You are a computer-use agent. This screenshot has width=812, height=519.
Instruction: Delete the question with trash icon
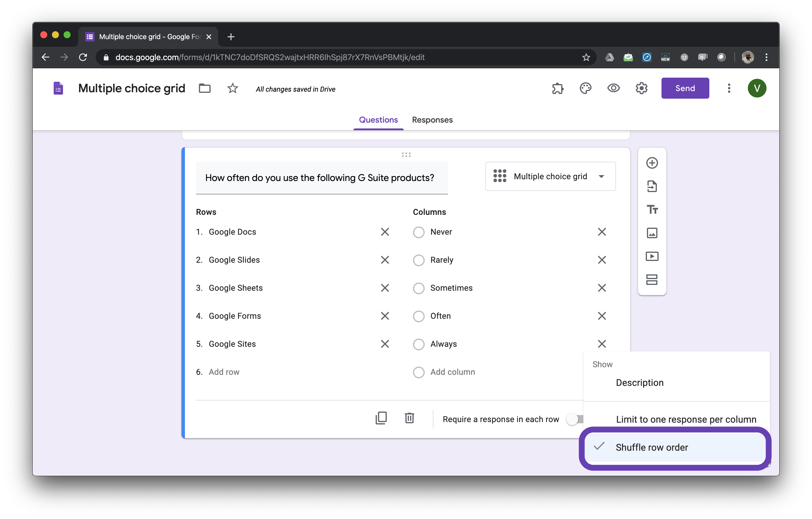click(x=409, y=418)
